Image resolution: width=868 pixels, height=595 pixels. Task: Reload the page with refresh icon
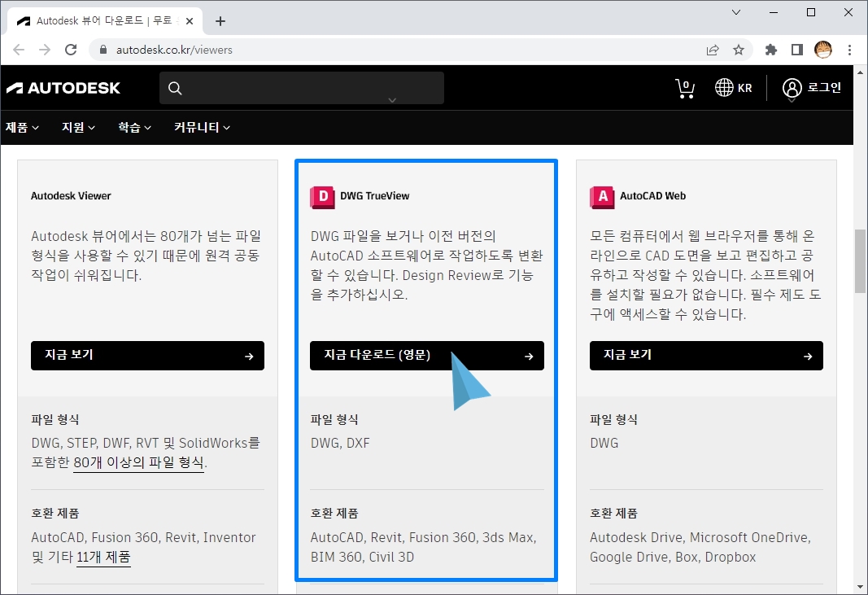[71, 50]
